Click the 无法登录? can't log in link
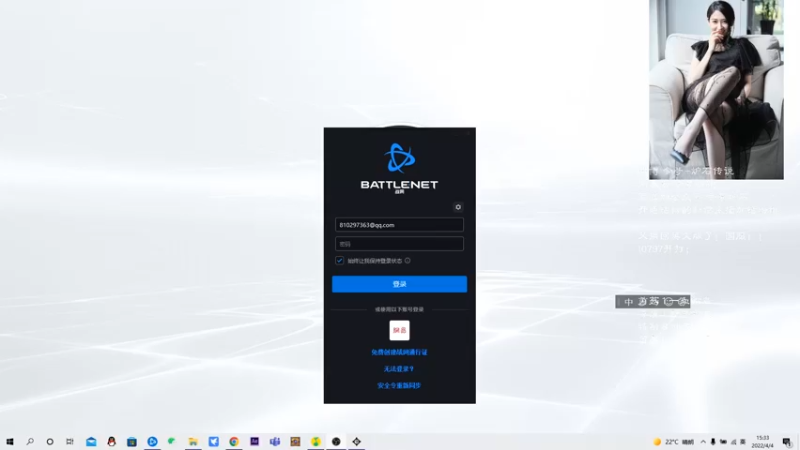Screen dimensions: 800x450 [x=399, y=369]
